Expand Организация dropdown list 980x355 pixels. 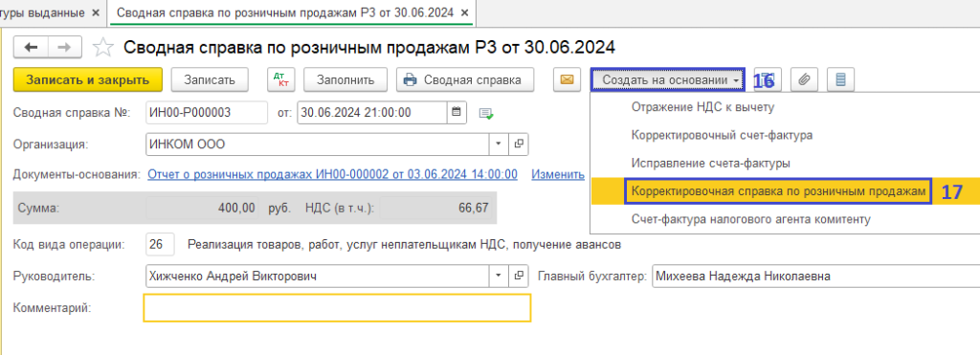coord(498,144)
